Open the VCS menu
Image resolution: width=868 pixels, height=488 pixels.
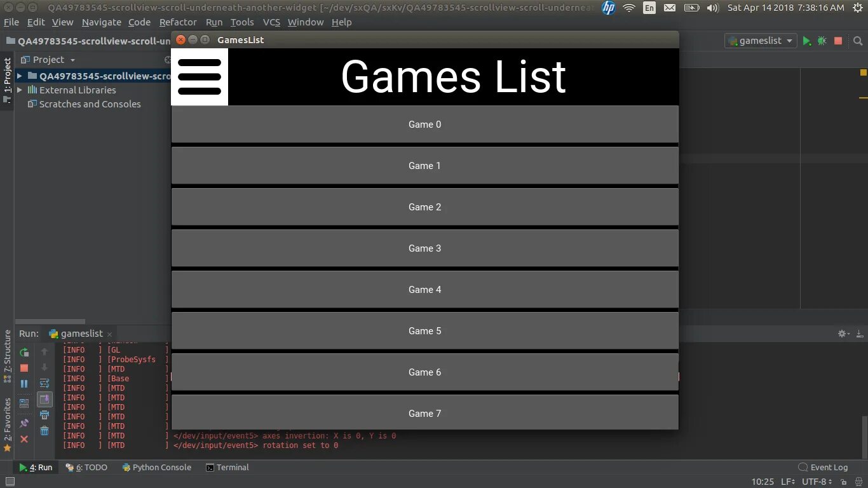click(271, 22)
